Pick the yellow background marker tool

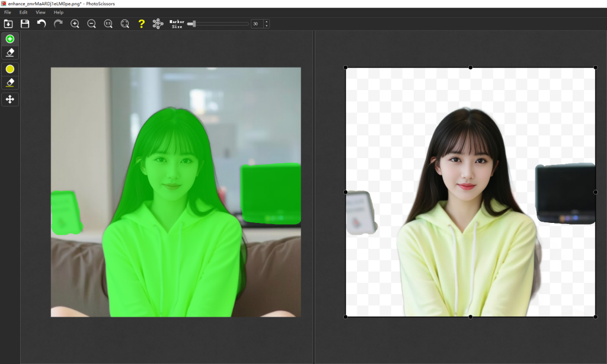[9, 69]
